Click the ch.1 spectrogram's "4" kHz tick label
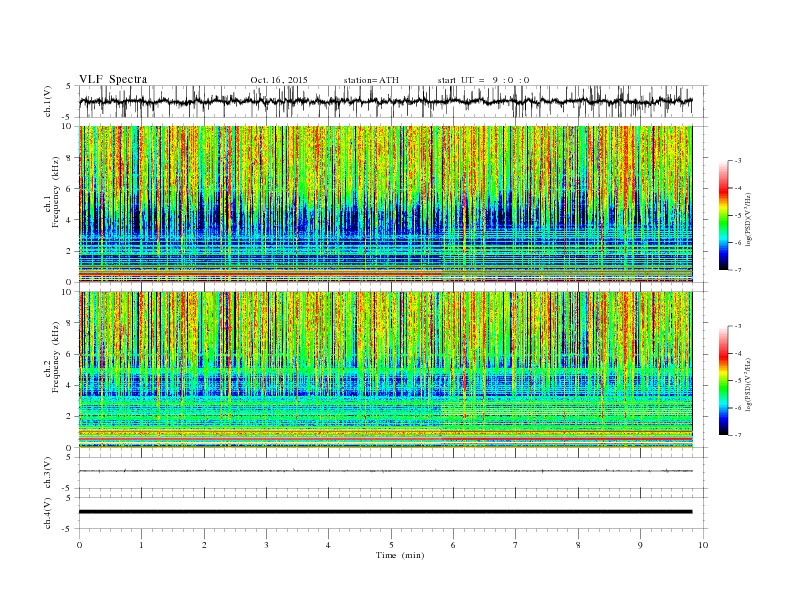 tap(70, 220)
